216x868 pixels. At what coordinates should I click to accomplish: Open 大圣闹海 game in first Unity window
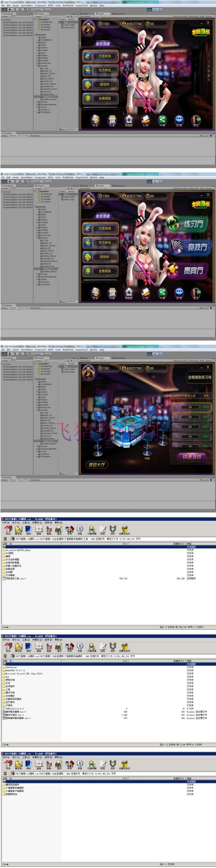point(101,56)
